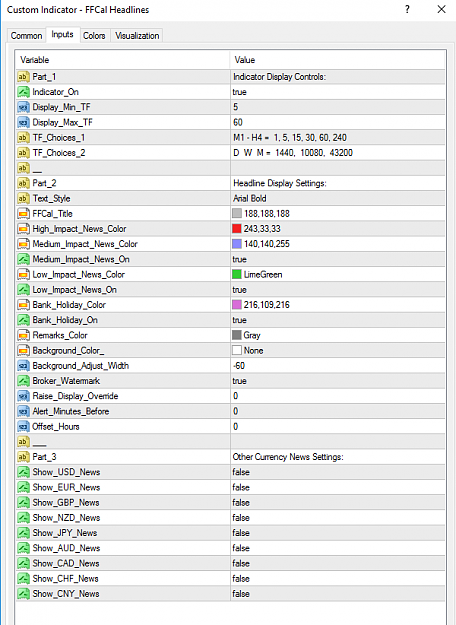Click the Display_Min_TF value 5
This screenshot has height=625, width=456.
tap(236, 107)
